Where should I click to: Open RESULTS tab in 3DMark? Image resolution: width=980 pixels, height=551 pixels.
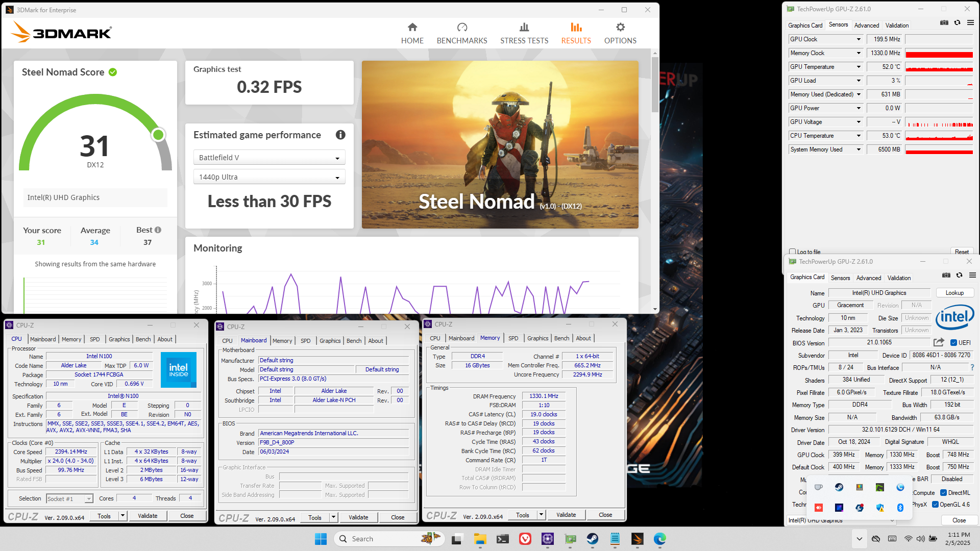pyautogui.click(x=576, y=33)
